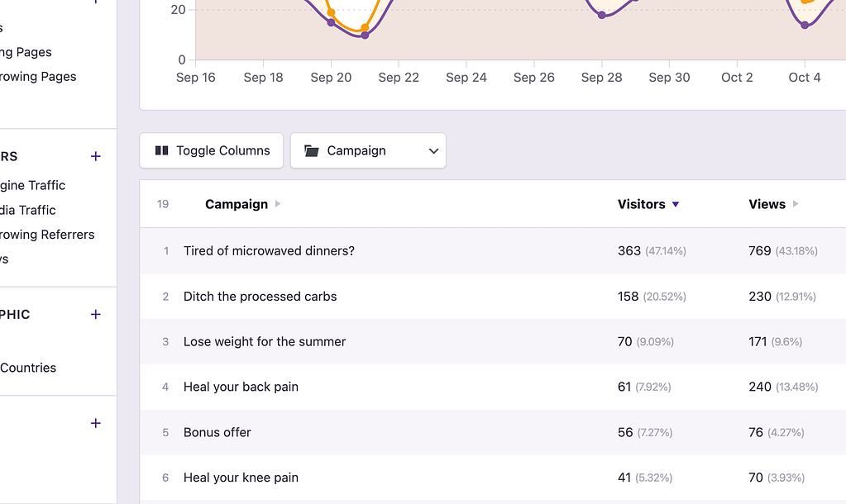846x504 pixels.
Task: Select the Tired of microwaved dinners row
Action: pyautogui.click(x=493, y=250)
